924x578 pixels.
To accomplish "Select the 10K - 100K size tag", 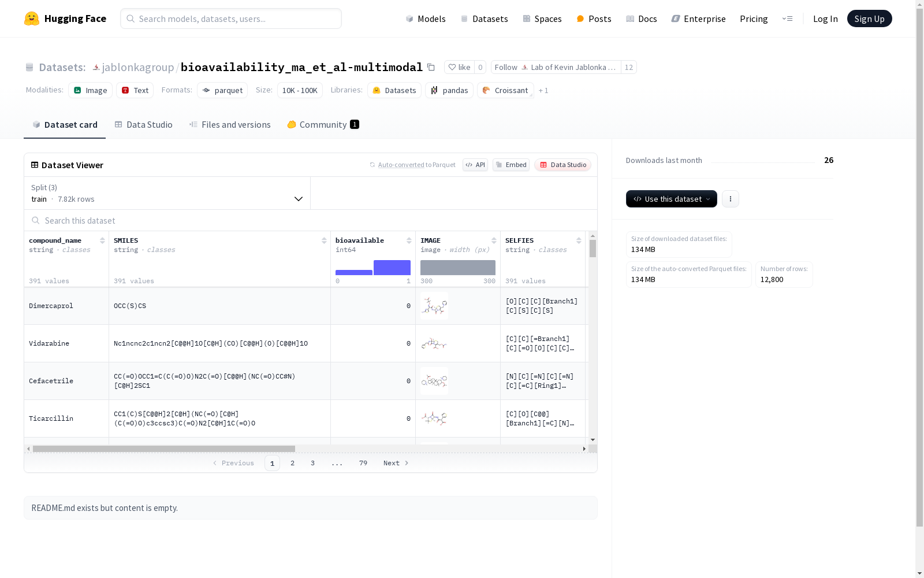I will pos(300,90).
